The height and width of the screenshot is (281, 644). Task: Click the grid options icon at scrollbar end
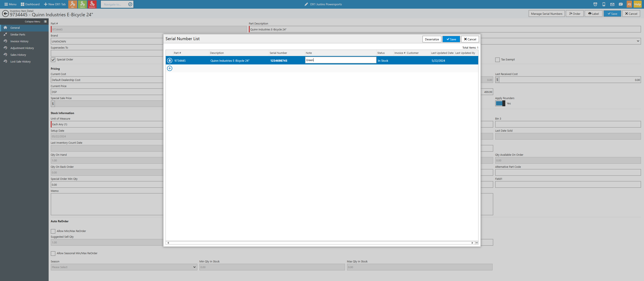[x=477, y=243]
